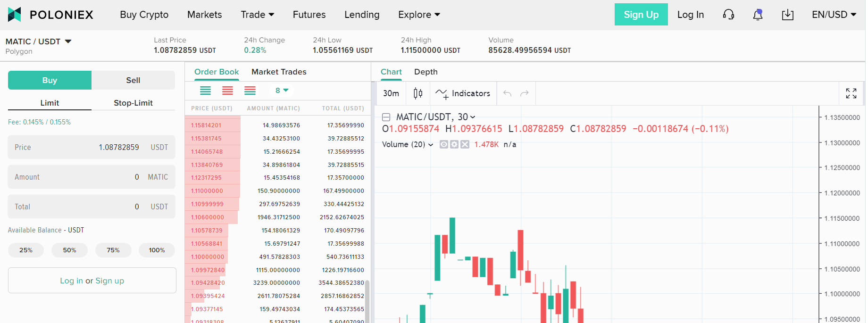Open Lending page
Viewport: 868px width, 323px height.
click(x=362, y=15)
